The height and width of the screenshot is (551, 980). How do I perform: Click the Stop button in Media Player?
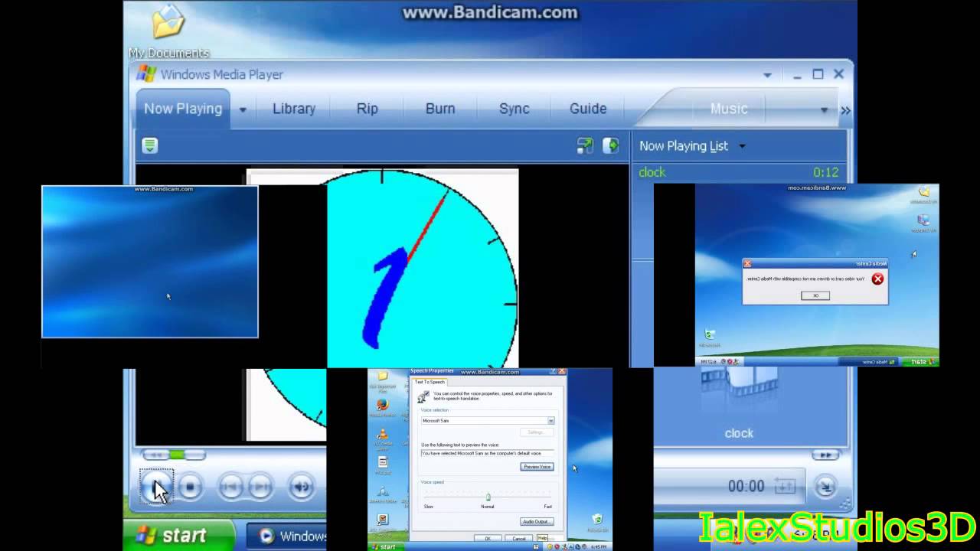[x=191, y=486]
